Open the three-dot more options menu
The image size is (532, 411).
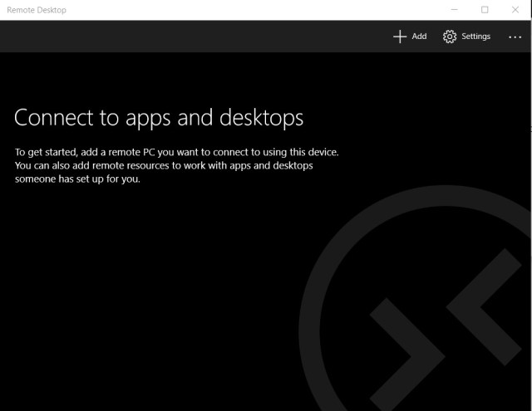point(515,37)
